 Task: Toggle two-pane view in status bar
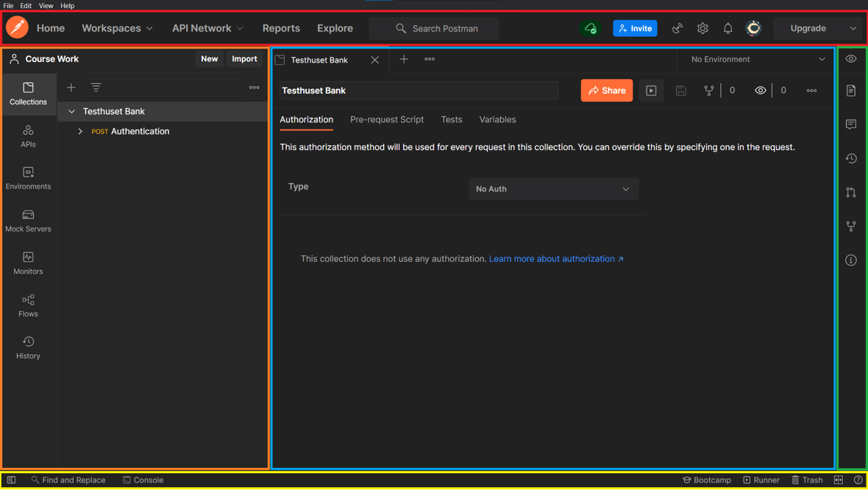(x=839, y=480)
